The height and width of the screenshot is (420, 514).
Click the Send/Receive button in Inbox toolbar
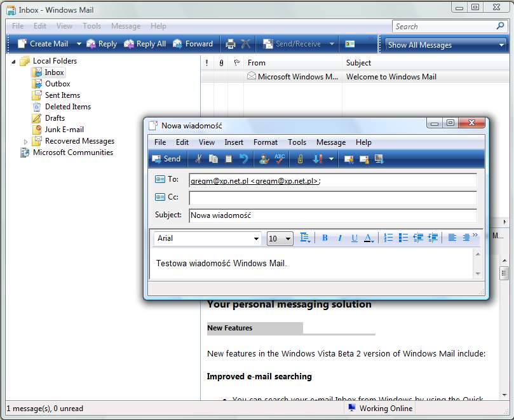click(292, 44)
